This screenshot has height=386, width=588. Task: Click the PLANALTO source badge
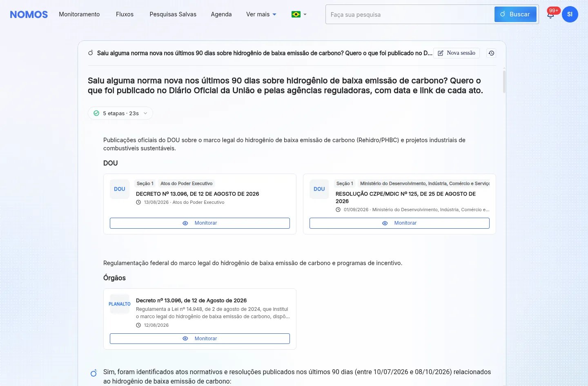(120, 304)
